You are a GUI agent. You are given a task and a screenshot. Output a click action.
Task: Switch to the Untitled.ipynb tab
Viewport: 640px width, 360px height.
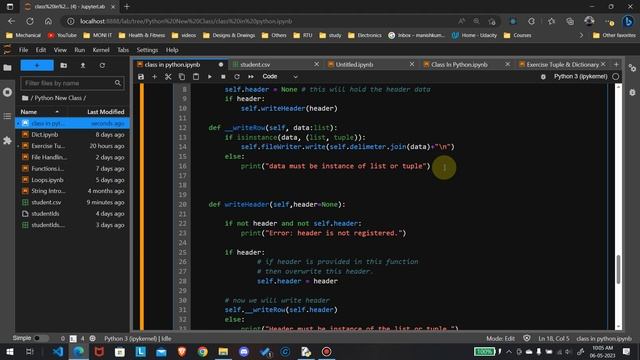pos(354,64)
